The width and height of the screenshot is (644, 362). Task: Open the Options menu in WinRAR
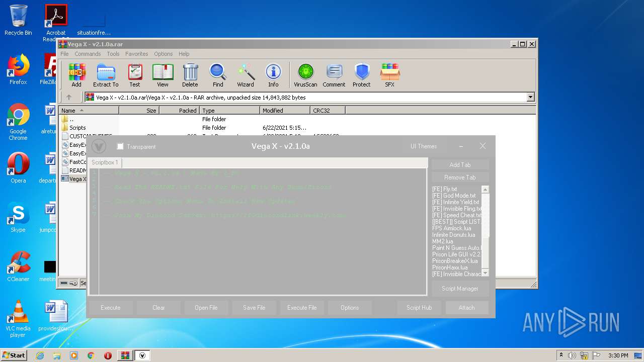pyautogui.click(x=164, y=54)
